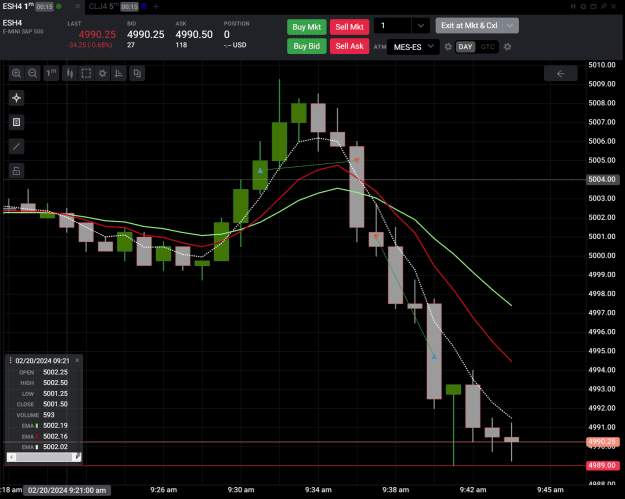Switch to the ESH4 1m tab

point(18,6)
